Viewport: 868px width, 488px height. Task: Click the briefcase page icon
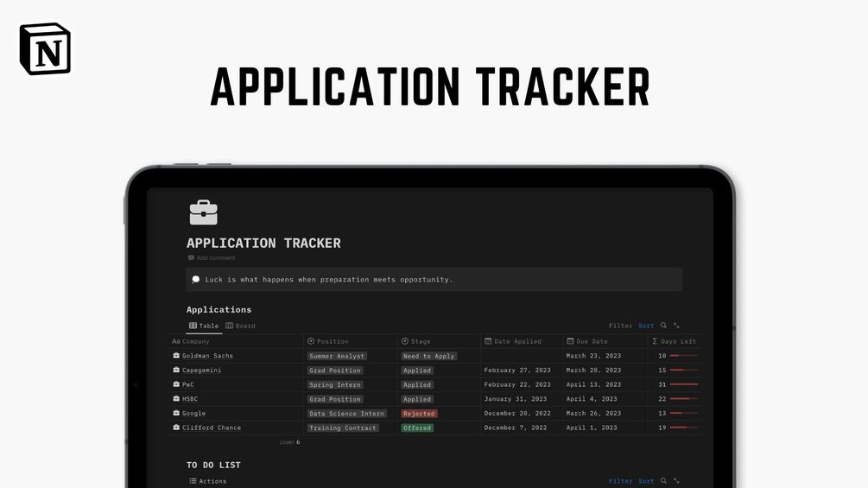coord(204,212)
